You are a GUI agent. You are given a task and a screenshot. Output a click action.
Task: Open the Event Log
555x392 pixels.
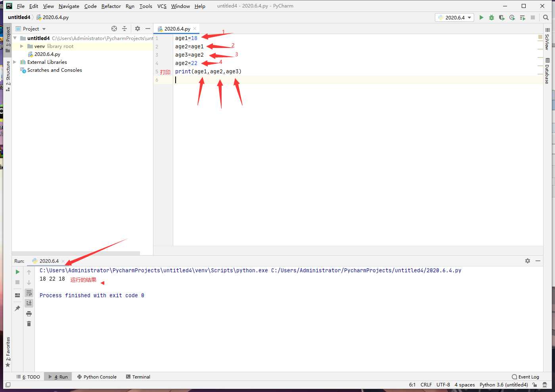point(526,377)
